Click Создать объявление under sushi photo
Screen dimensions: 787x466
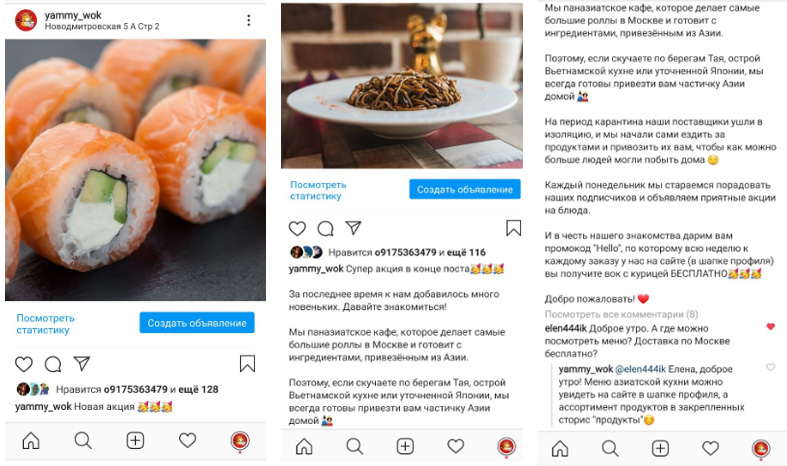197,323
